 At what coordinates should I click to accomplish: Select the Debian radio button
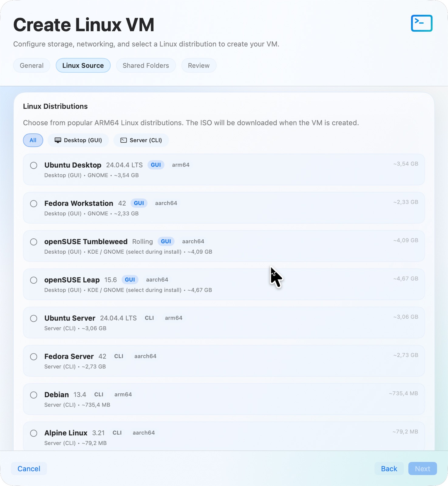pyautogui.click(x=34, y=395)
